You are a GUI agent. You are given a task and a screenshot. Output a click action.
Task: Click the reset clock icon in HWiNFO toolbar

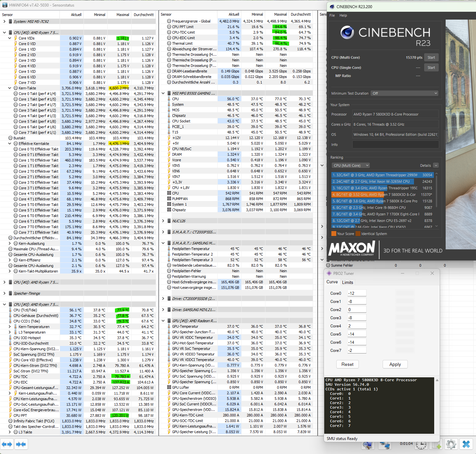[421, 445]
